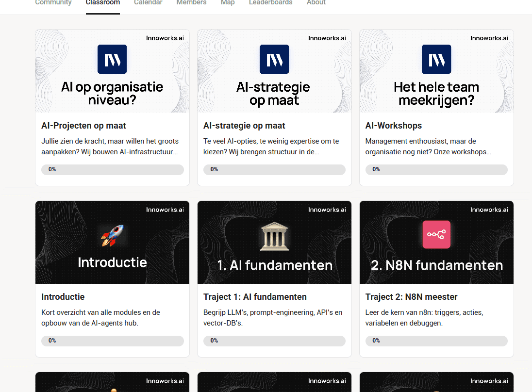Viewport: 532px width, 392px height.
Task: Open the Map tab
Action: [228, 3]
